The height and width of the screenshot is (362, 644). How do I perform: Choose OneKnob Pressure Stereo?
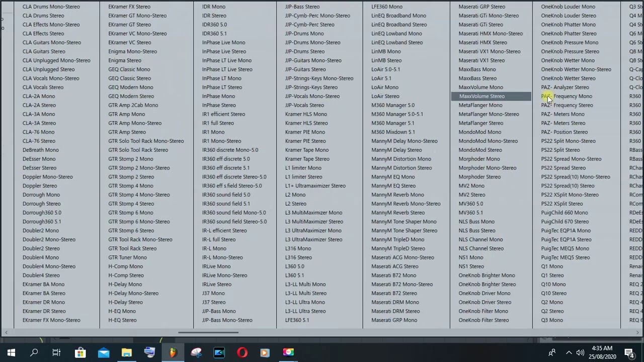(x=570, y=51)
